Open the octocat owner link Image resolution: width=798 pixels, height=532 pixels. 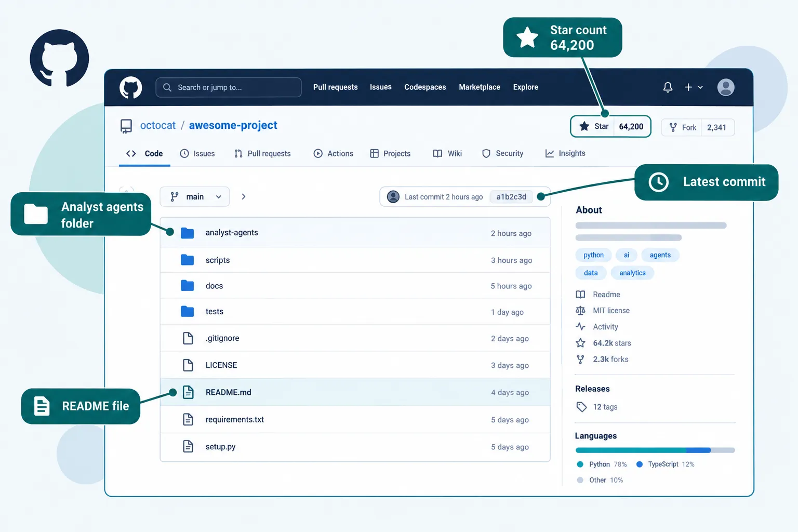click(158, 125)
